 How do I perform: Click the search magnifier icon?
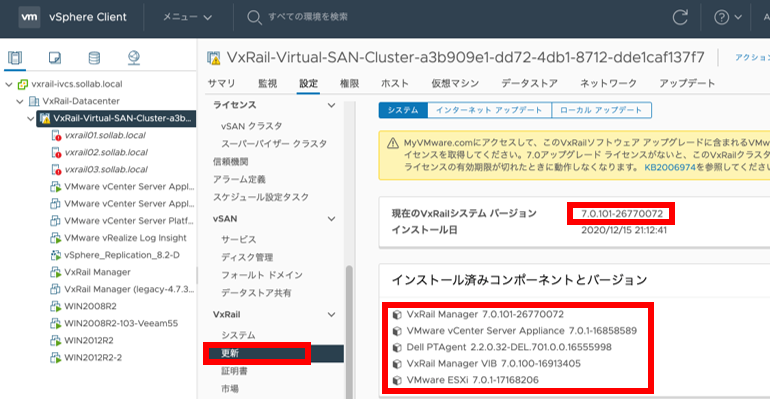point(254,18)
